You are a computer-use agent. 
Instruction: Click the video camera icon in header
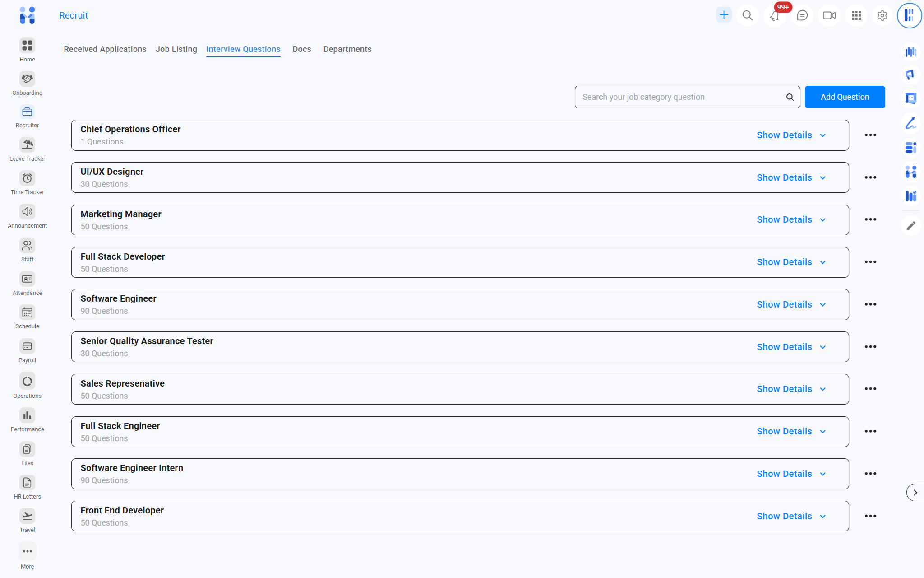tap(829, 16)
